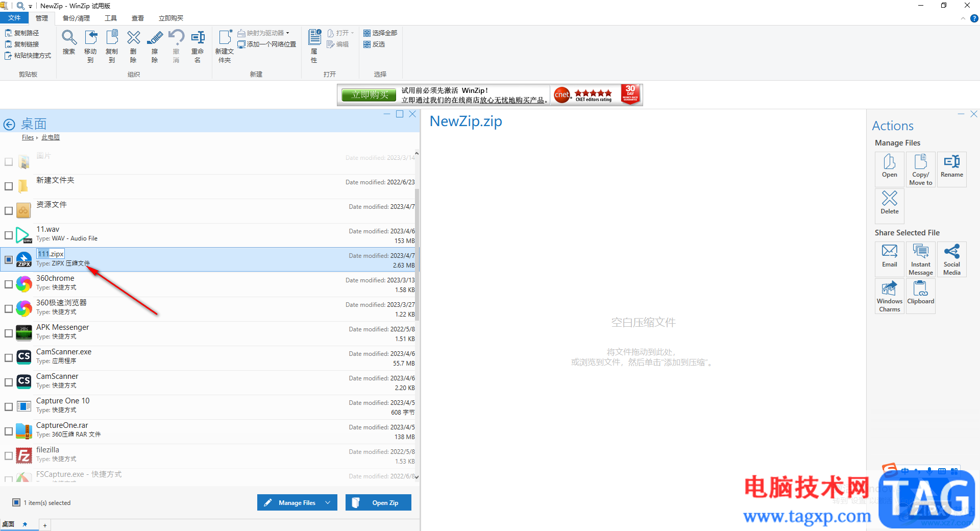Click Copy/Move to in Actions panel
980x531 pixels.
point(921,170)
